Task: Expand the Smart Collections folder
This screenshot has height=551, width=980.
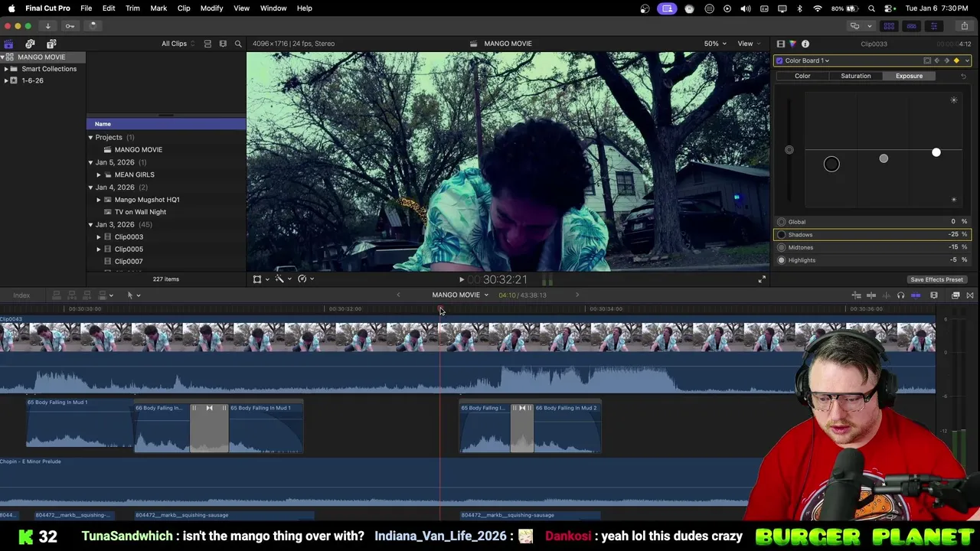Action: tap(6, 69)
